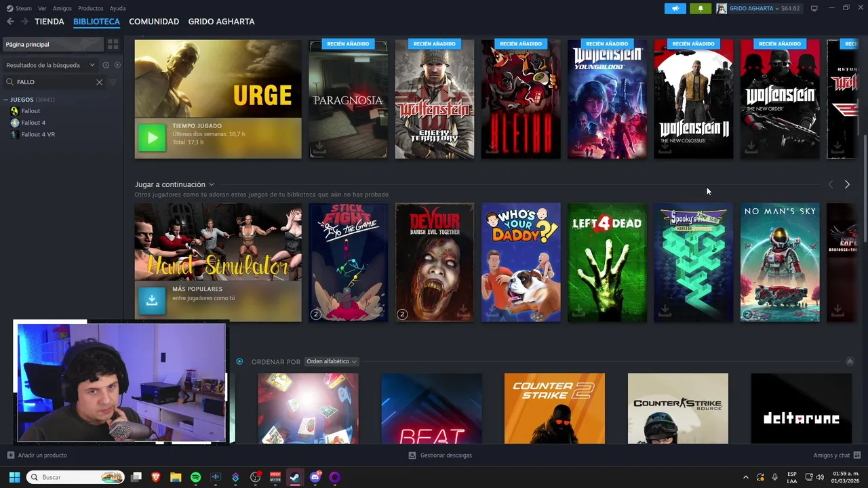
Task: Toggle the ready-to-play filter icon
Action: tap(117, 65)
